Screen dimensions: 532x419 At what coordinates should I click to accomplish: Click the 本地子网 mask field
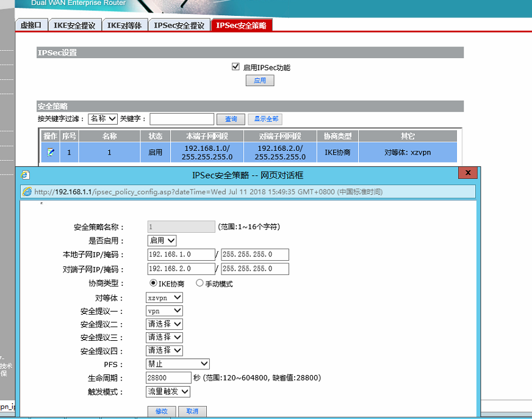pos(255,255)
